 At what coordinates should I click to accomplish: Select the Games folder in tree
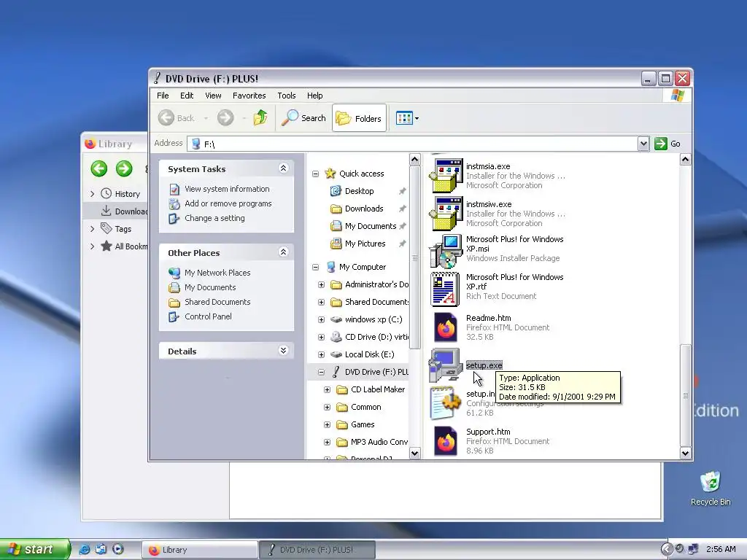tap(363, 425)
